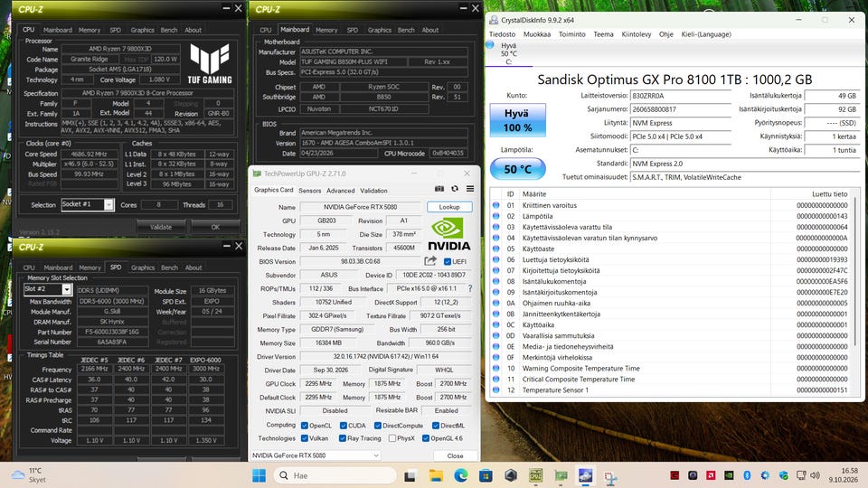Screen dimensions: 868x488
Task: Click the OK button in CPU-Z
Action: click(215, 227)
